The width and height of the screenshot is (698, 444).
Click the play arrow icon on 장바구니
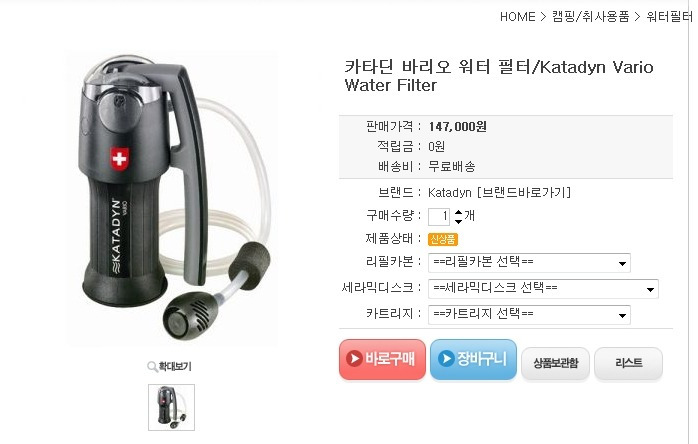pyautogui.click(x=446, y=358)
